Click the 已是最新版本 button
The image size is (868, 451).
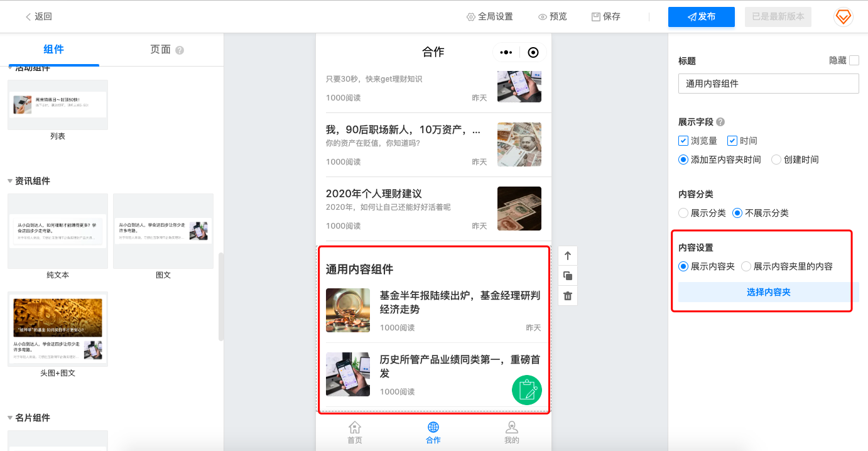point(778,17)
